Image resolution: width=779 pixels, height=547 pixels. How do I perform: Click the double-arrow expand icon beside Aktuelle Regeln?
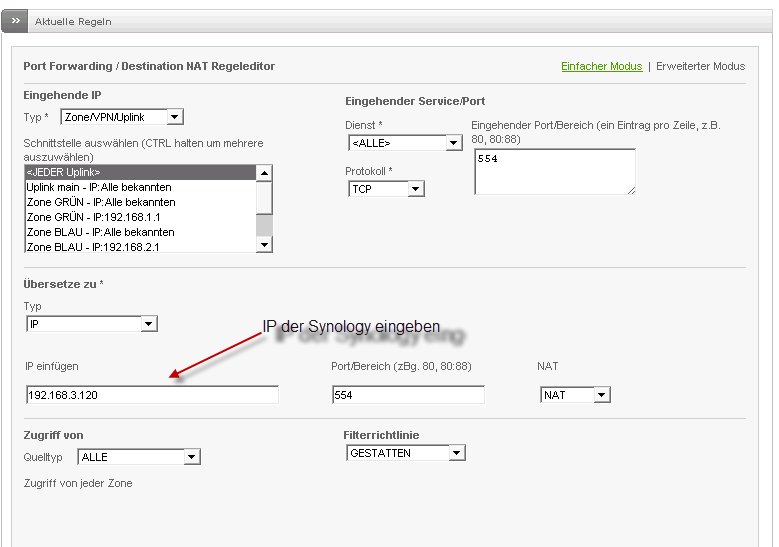click(x=16, y=20)
